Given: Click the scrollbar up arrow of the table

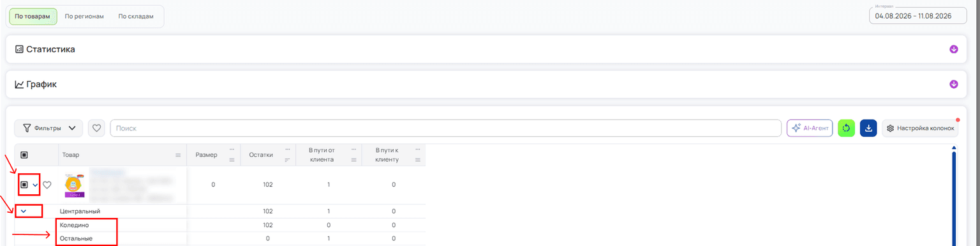Looking at the screenshot, I should (x=954, y=148).
